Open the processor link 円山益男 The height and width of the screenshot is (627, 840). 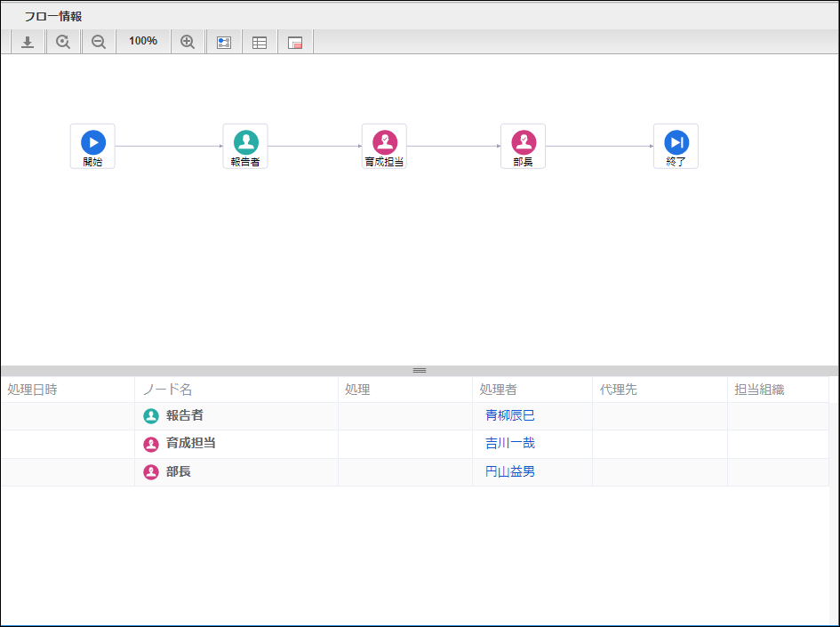tap(509, 472)
